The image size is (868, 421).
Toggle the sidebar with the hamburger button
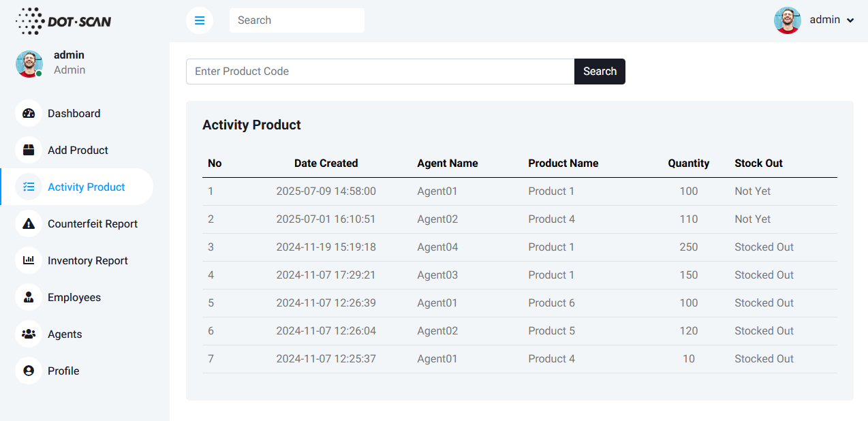click(x=200, y=20)
